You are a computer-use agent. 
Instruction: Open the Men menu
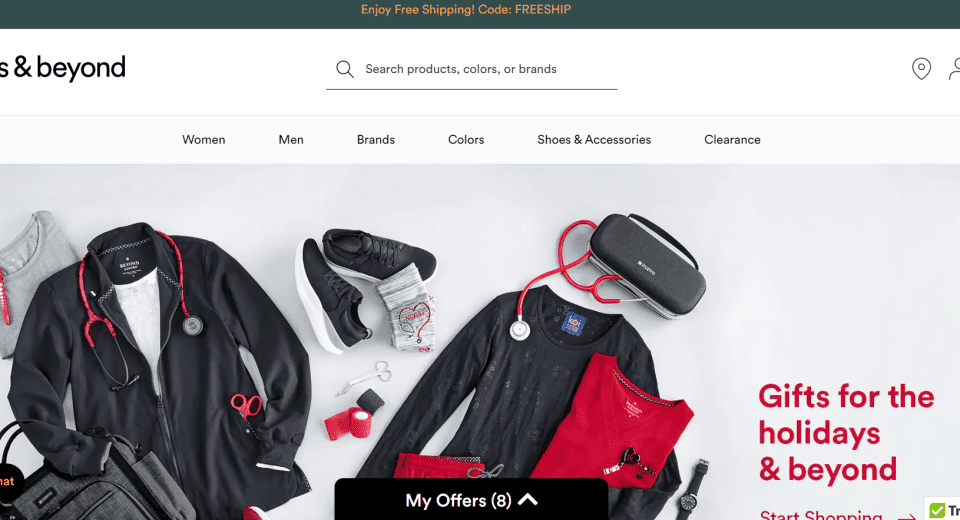click(291, 140)
